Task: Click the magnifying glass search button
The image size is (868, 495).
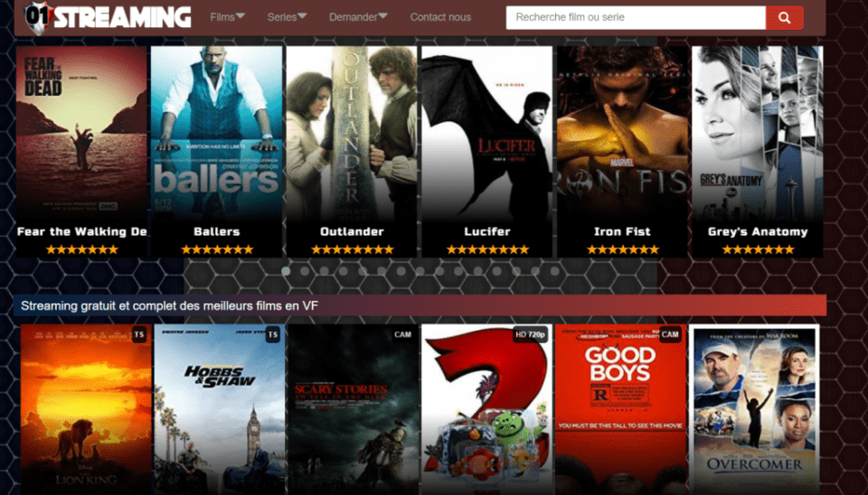Action: (784, 18)
